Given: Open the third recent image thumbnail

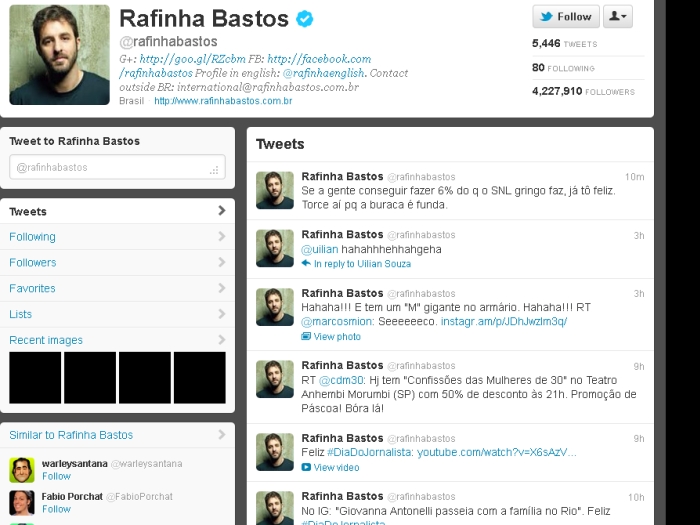Looking at the screenshot, I should pos(145,378).
